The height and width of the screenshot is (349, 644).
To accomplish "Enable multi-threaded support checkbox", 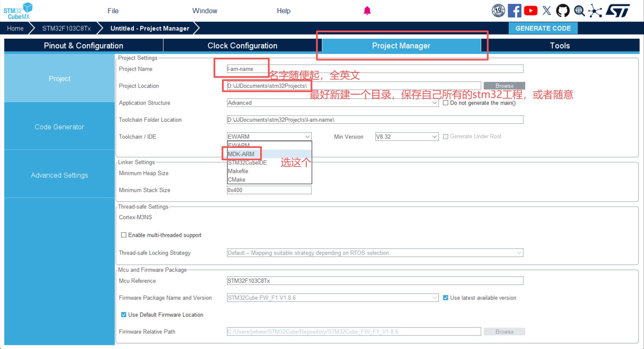I will [x=124, y=235].
